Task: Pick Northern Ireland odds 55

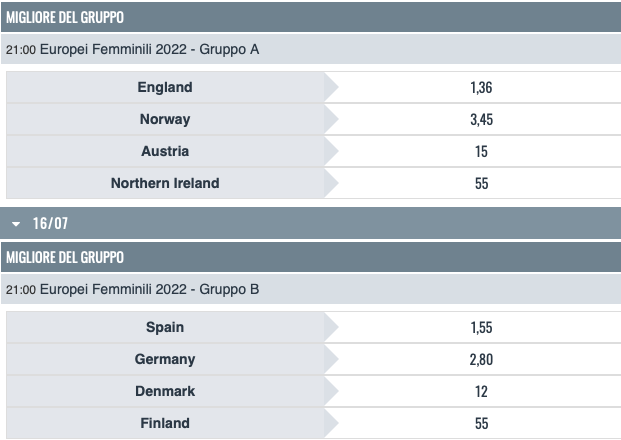Action: click(481, 183)
